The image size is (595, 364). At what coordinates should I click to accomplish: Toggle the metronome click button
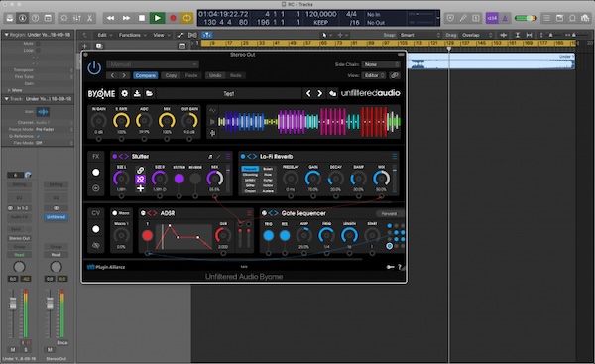pos(505,18)
